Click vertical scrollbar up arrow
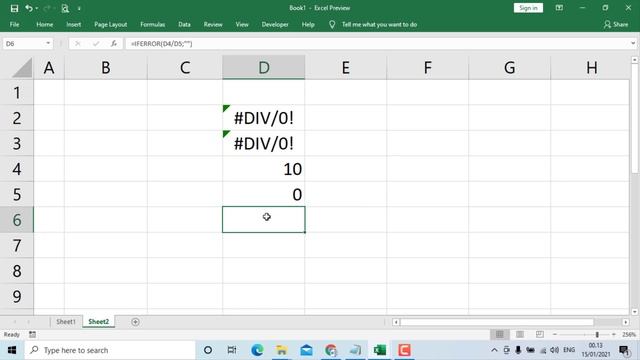The height and width of the screenshot is (360, 640). point(634,60)
